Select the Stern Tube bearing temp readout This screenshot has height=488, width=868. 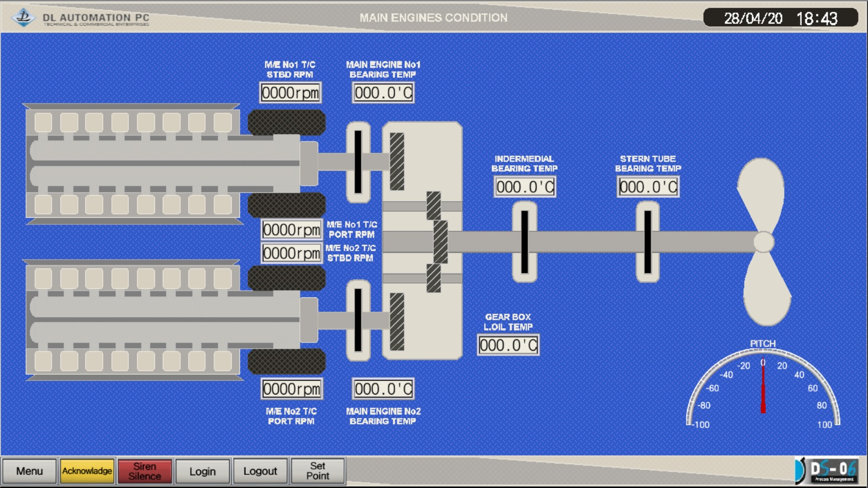(648, 187)
